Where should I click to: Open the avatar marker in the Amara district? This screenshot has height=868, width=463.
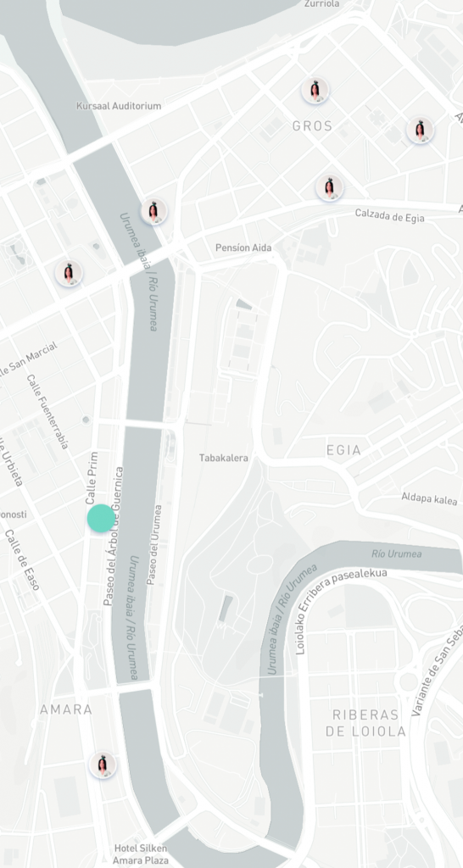(x=103, y=765)
